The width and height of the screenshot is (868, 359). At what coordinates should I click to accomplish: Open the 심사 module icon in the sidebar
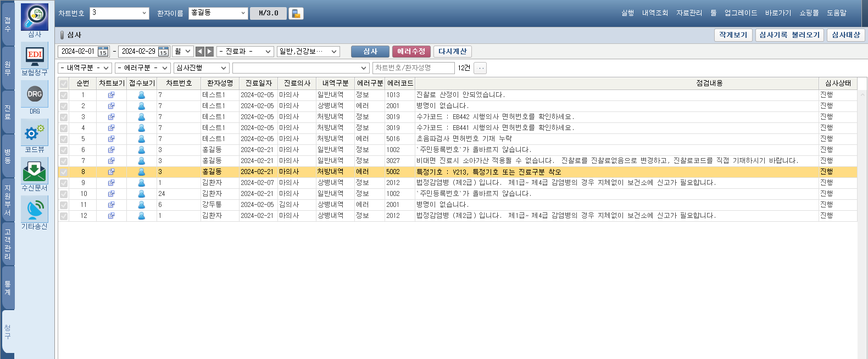tap(35, 18)
